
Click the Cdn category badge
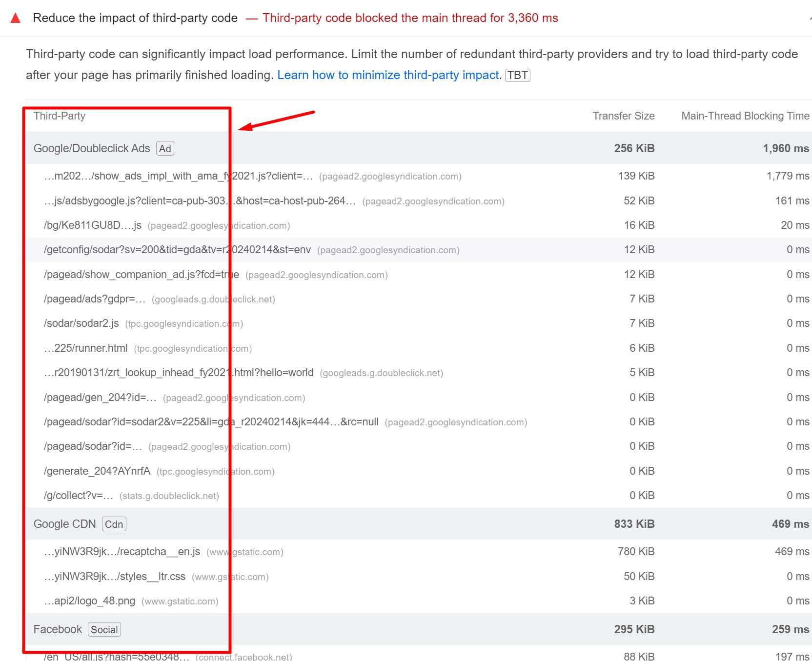(114, 524)
